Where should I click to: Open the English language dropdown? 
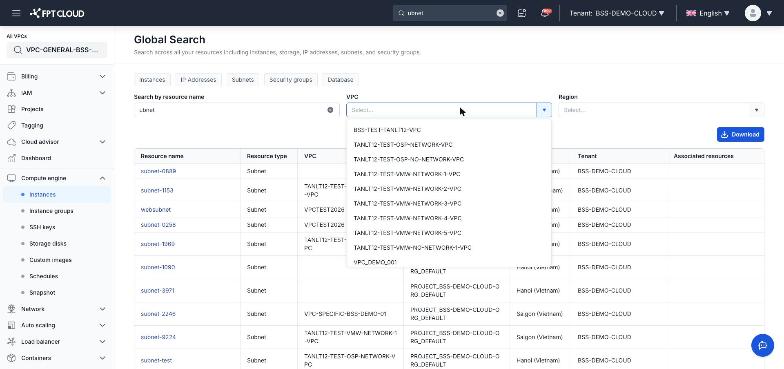708,13
